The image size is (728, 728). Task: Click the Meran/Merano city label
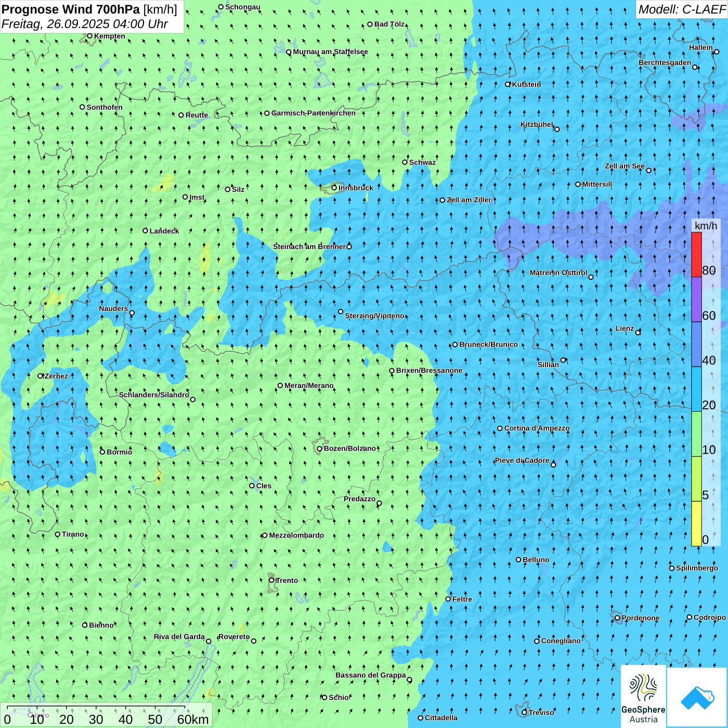coord(309,385)
